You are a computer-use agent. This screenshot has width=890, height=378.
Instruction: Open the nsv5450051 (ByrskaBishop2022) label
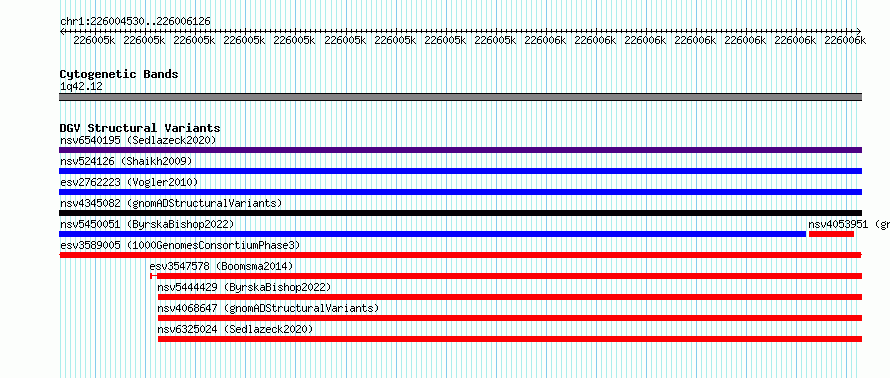147,224
